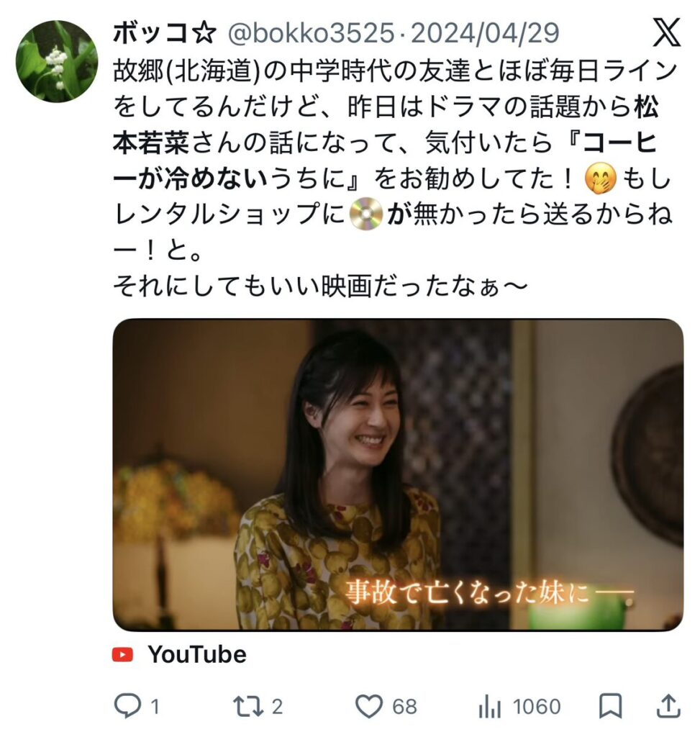Click the X logo
700x737 pixels.
coord(667,32)
